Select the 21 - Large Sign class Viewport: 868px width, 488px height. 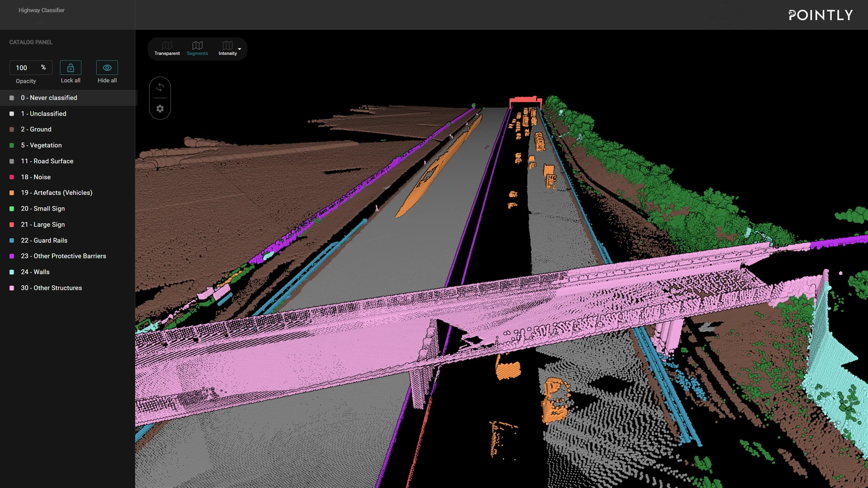click(x=69, y=224)
